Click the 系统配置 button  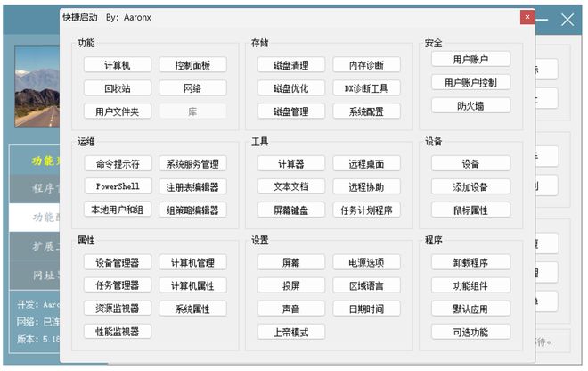coord(366,111)
